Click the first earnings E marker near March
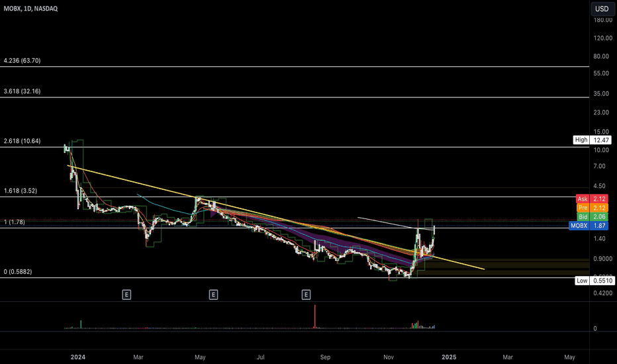 pyautogui.click(x=126, y=293)
